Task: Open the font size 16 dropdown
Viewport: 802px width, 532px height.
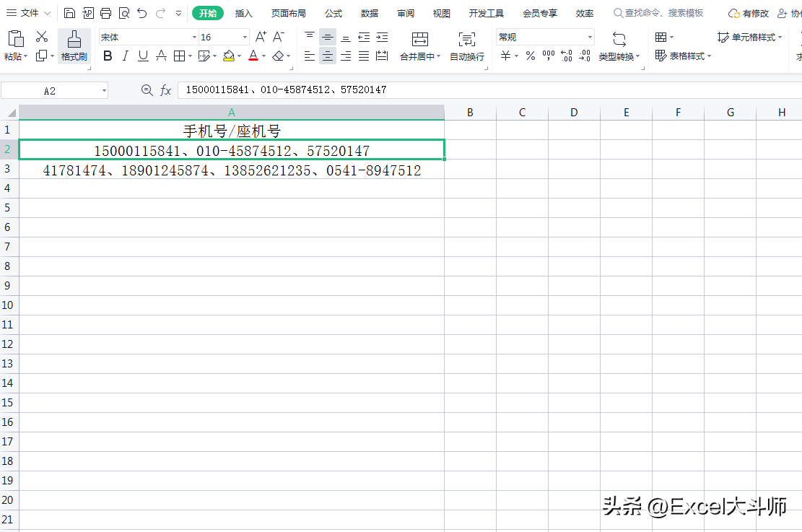Action: tap(245, 38)
